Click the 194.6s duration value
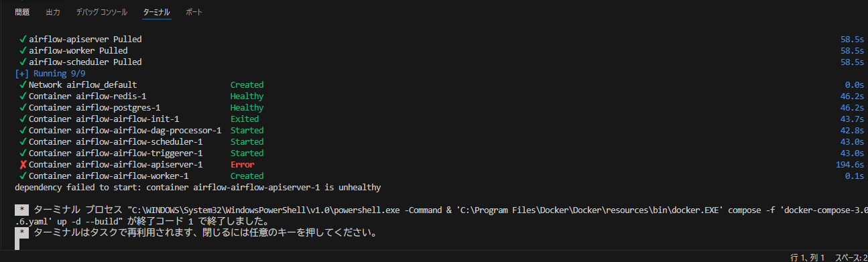The height and width of the screenshot is (262, 868). tap(849, 164)
